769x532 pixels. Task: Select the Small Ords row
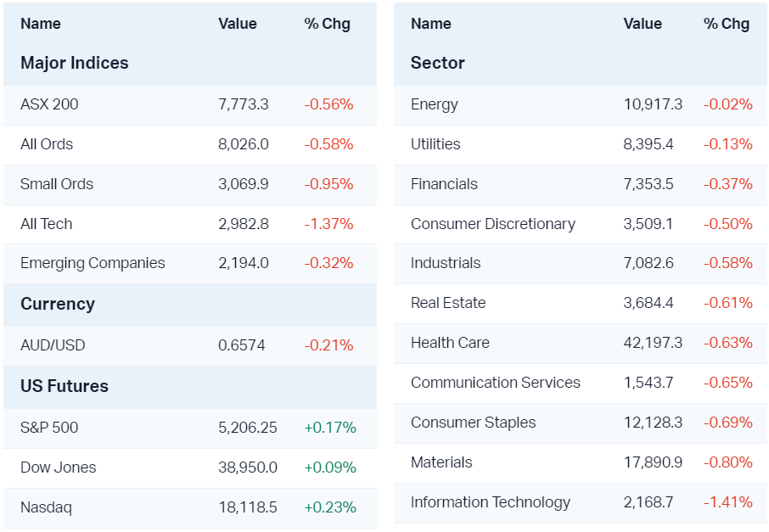click(x=57, y=184)
